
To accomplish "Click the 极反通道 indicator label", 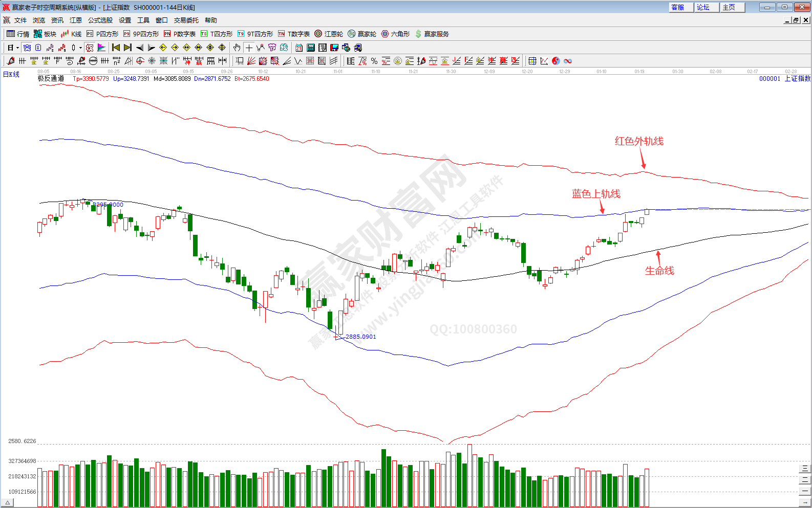I will 51,79.
